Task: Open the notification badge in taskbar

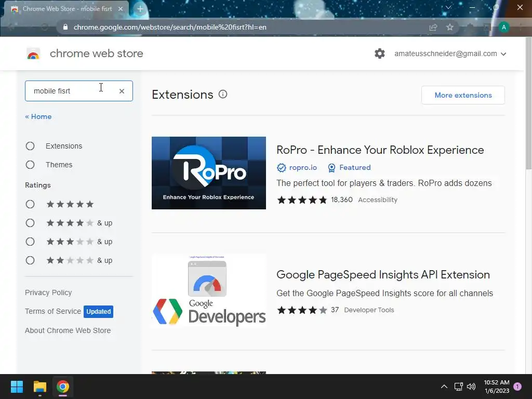Action: (x=517, y=386)
